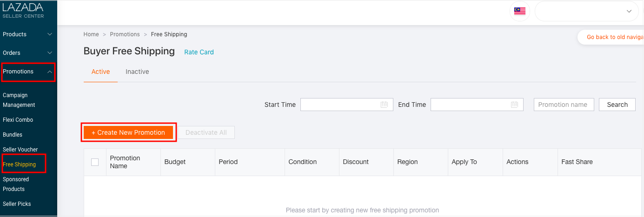
Task: Open the Rate Card link
Action: click(199, 52)
